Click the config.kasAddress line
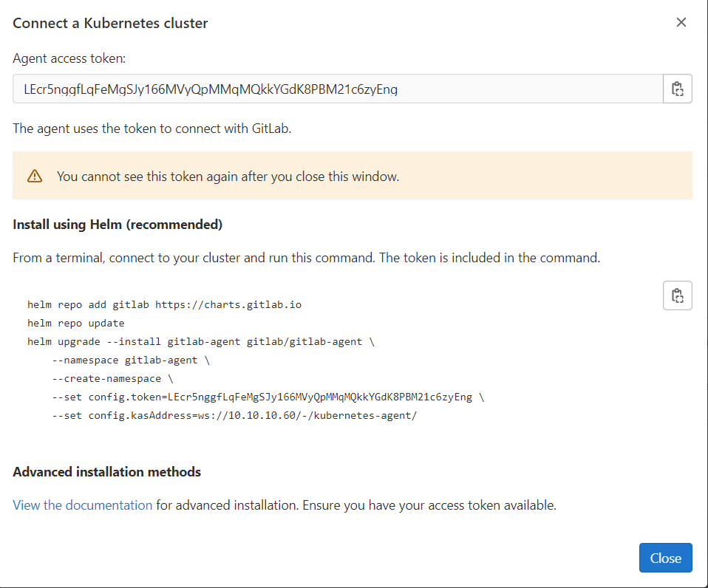 [x=234, y=415]
